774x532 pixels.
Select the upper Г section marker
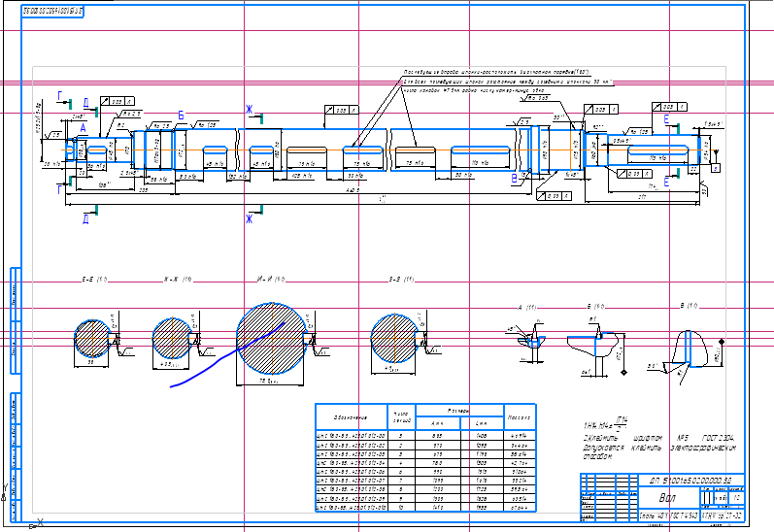pos(62,96)
